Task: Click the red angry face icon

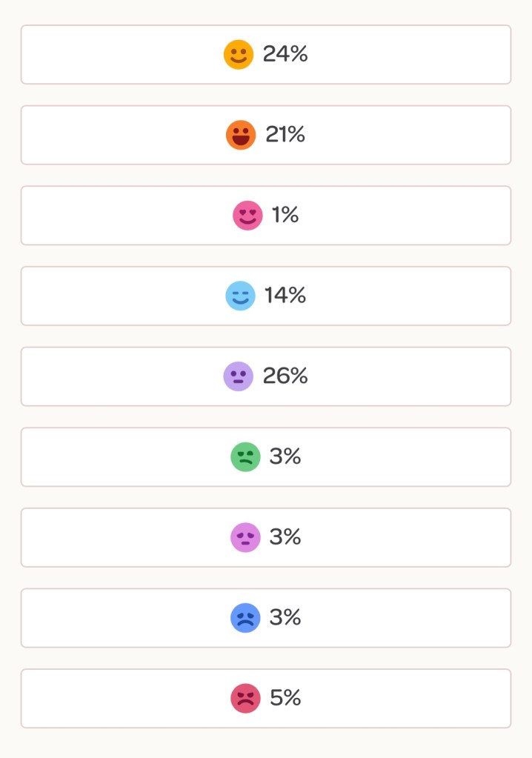Action: 245,698
